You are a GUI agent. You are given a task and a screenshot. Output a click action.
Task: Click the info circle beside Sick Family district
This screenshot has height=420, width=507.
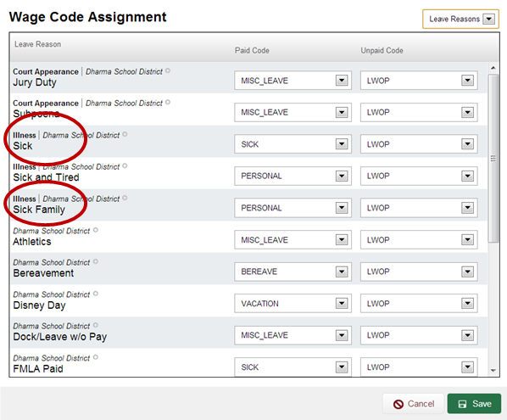[x=125, y=198]
